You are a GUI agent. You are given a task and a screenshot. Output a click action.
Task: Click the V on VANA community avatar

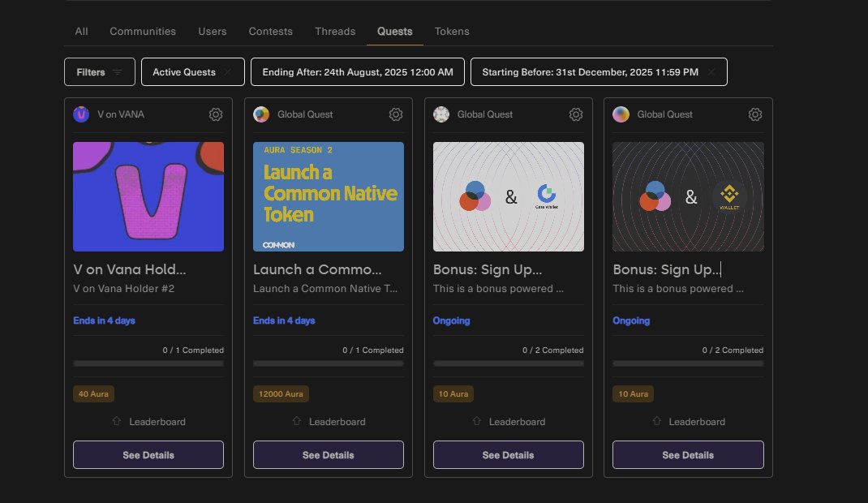click(81, 114)
